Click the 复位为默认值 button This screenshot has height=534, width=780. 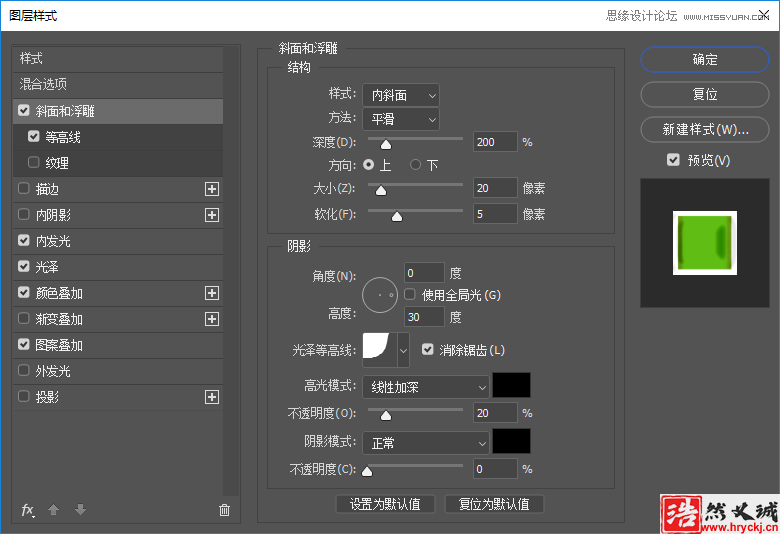494,504
